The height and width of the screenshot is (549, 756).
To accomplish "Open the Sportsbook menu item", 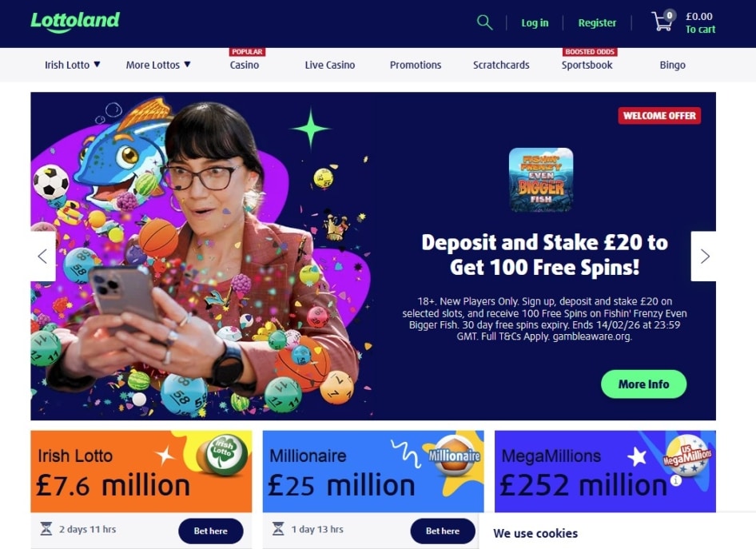I will point(587,65).
